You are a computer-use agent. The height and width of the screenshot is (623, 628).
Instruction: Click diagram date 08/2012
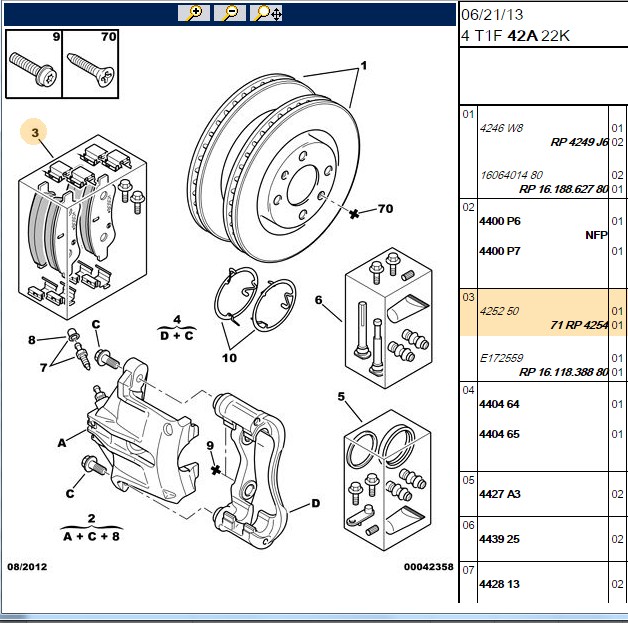pyautogui.click(x=27, y=567)
